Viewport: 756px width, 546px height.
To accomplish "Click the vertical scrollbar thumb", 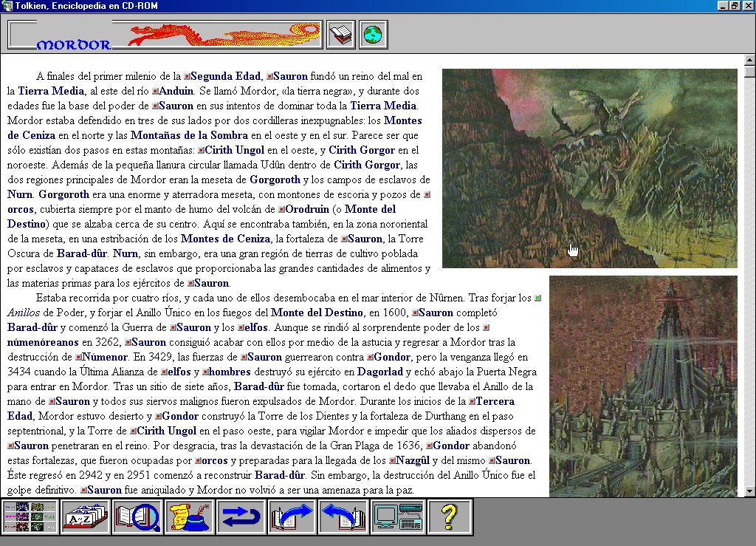I will point(750,72).
